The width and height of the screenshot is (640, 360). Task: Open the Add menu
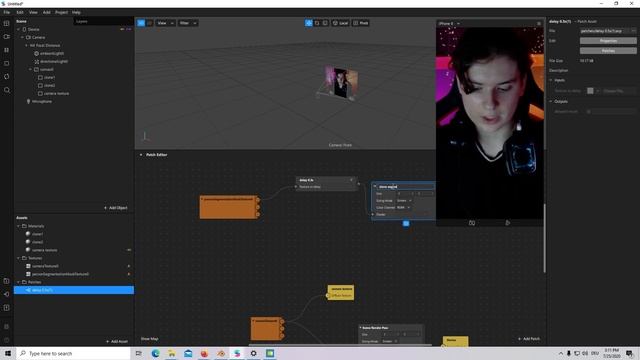coord(47,12)
